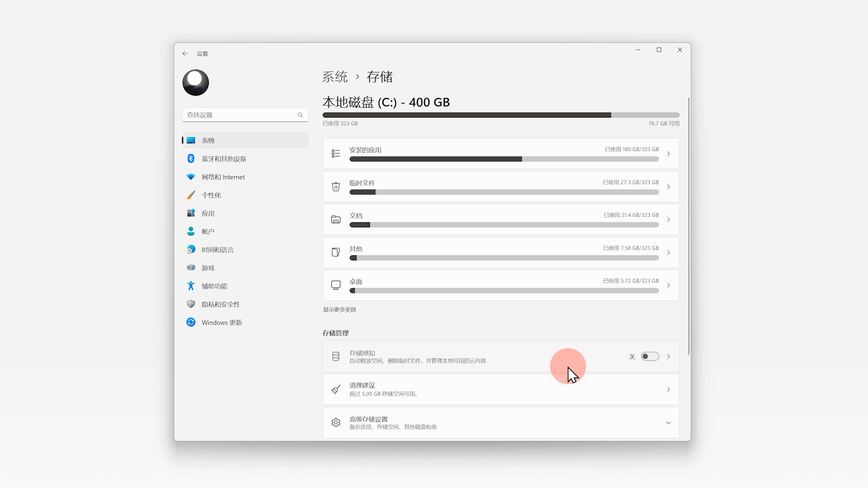
Task: Open 存储感知 settings via arrow
Action: [668, 357]
